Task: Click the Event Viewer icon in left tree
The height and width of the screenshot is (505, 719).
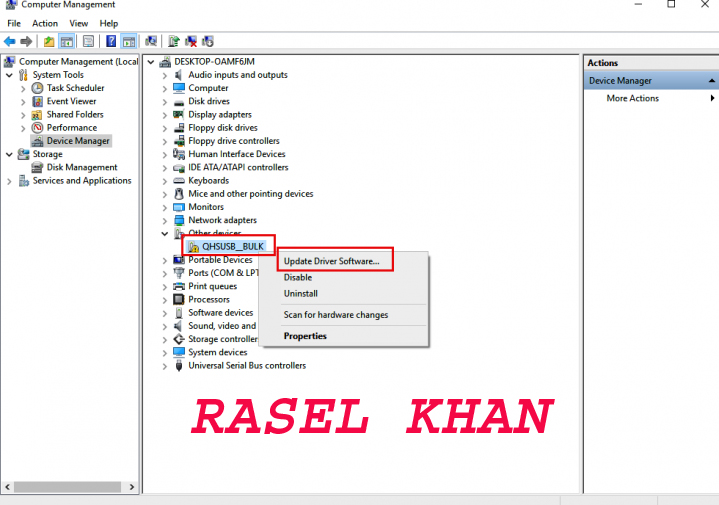Action: coord(37,101)
